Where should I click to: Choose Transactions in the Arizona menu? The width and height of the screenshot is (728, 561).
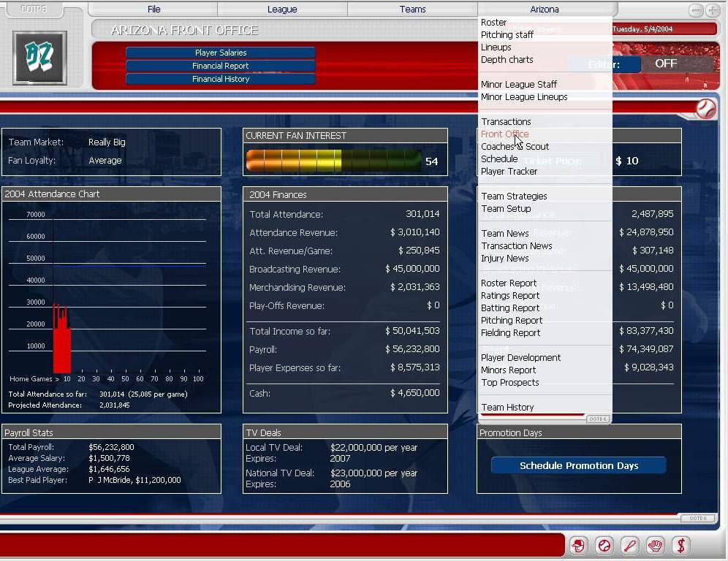(506, 122)
